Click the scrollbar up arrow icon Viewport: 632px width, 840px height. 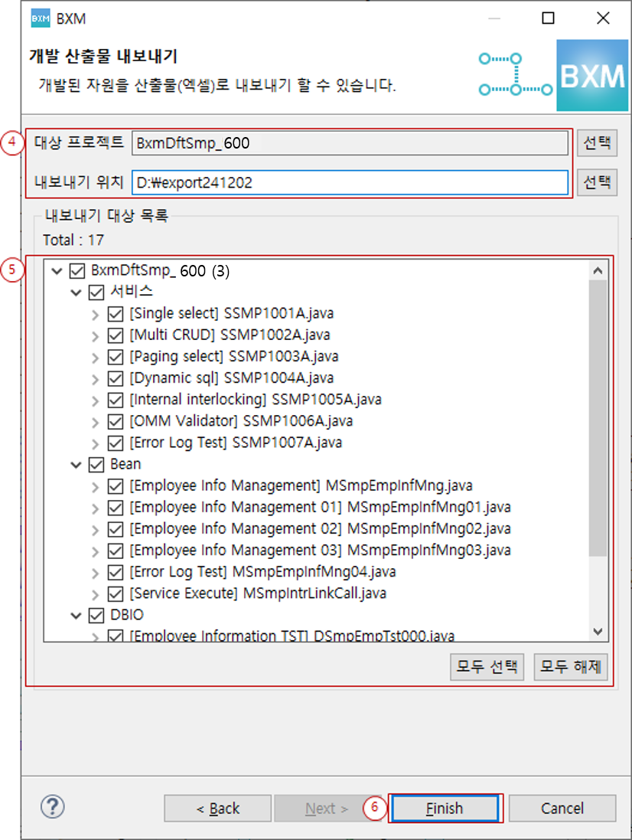tap(599, 270)
